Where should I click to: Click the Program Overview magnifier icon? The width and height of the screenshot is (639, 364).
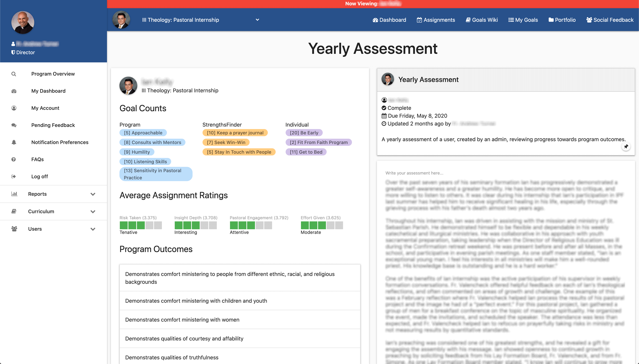point(14,74)
